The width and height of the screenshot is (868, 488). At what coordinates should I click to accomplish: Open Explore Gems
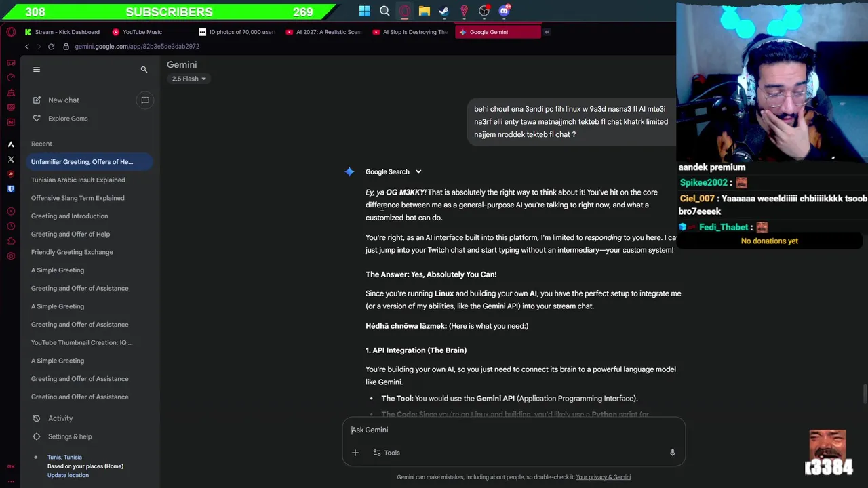point(68,119)
